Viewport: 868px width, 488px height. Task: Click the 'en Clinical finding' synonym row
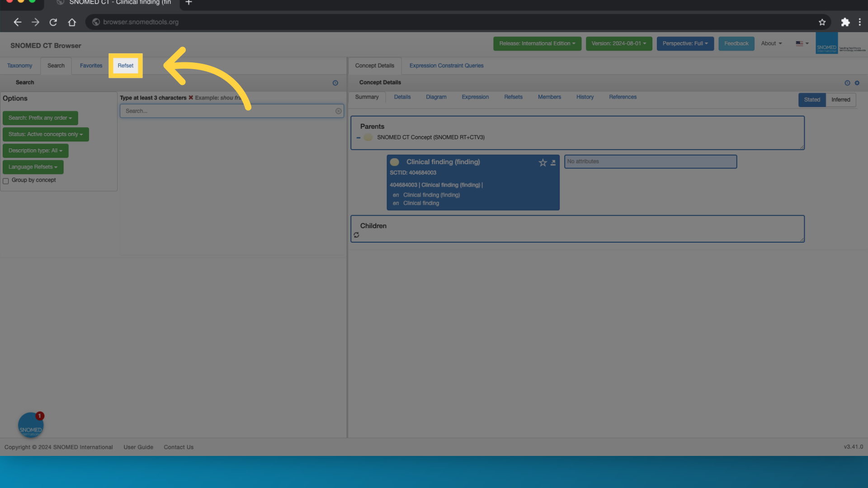[x=416, y=203]
